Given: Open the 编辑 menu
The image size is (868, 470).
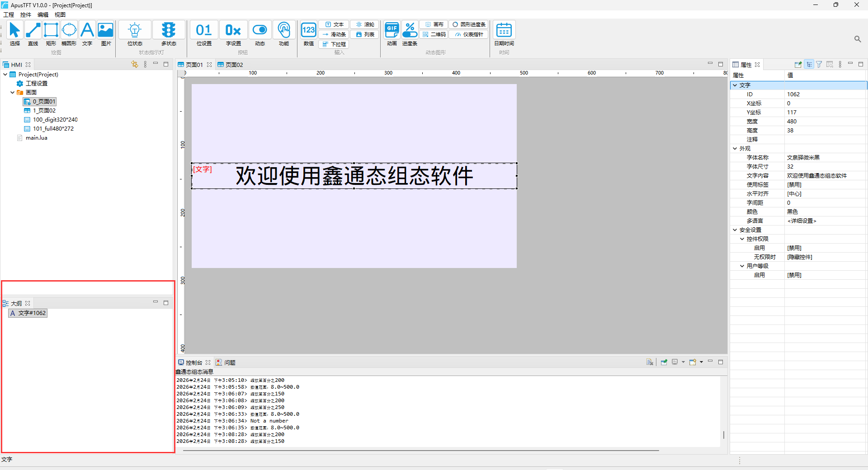Looking at the screenshot, I should point(43,15).
